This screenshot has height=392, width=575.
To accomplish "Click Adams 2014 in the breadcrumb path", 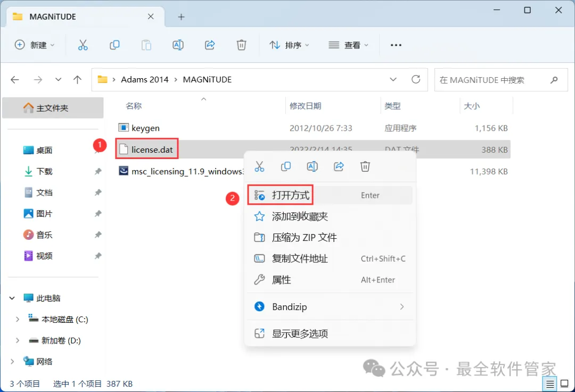I will 145,79.
